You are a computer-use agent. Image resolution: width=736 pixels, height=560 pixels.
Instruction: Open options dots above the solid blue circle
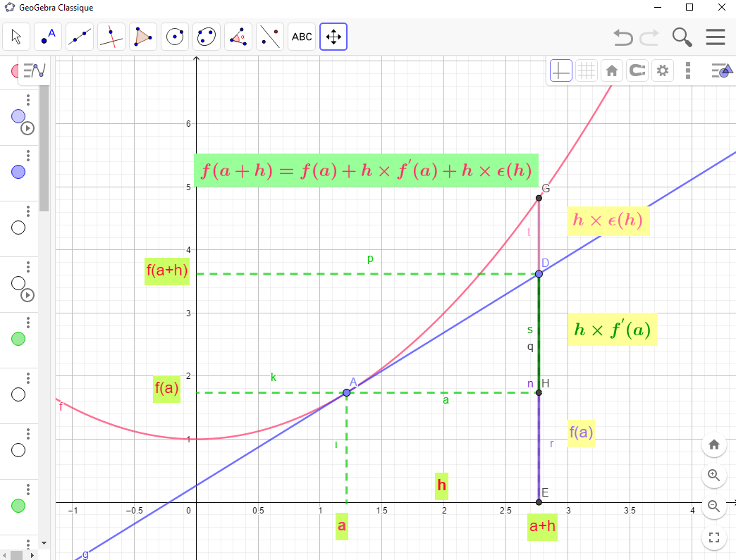coord(28,156)
